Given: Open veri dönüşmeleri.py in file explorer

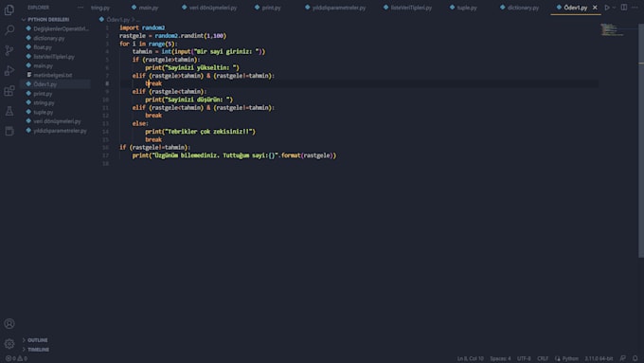Looking at the screenshot, I should pos(57,121).
